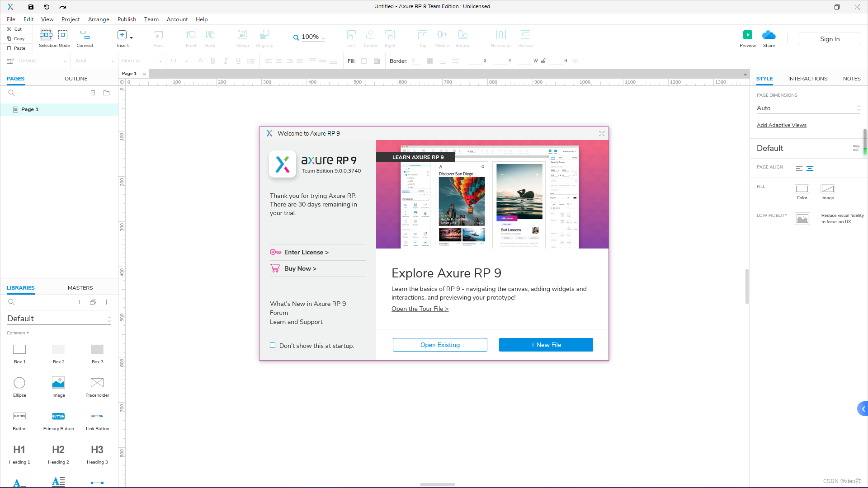Click the Buy Now link
The width and height of the screenshot is (868, 488).
pyautogui.click(x=300, y=268)
